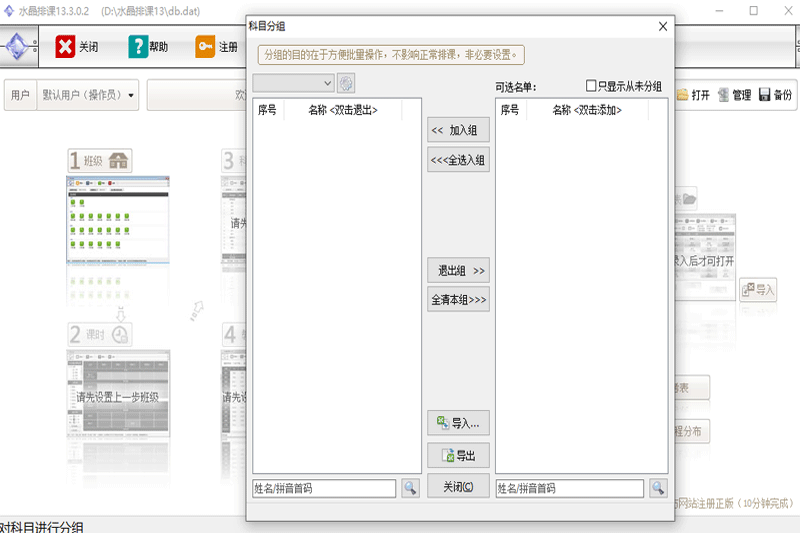
Task: Click the 加入组 button
Action: [x=458, y=130]
